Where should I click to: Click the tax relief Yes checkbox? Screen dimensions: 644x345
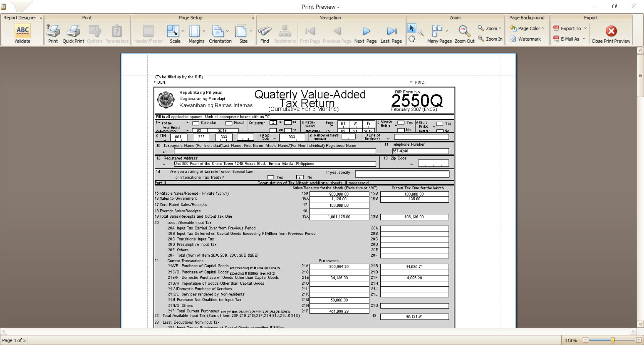click(x=270, y=177)
